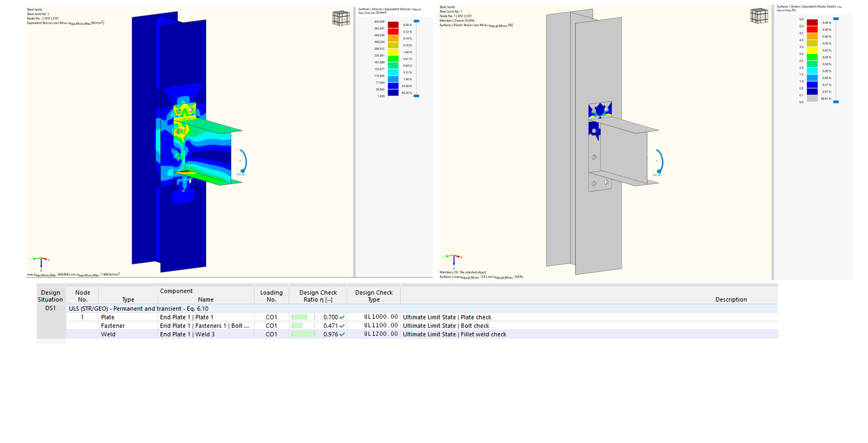The width and height of the screenshot is (868, 443).
Task: Select the Plate component type cell
Action: [128, 317]
